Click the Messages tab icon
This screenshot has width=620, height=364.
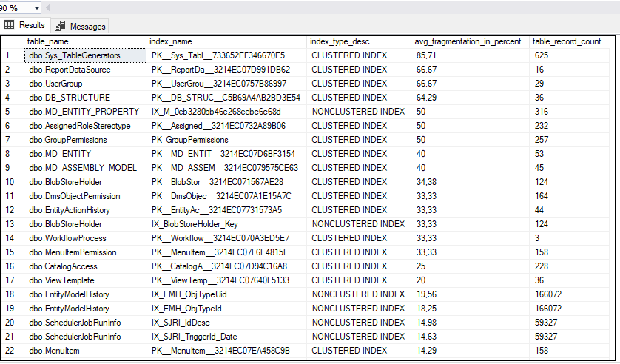pos(61,26)
